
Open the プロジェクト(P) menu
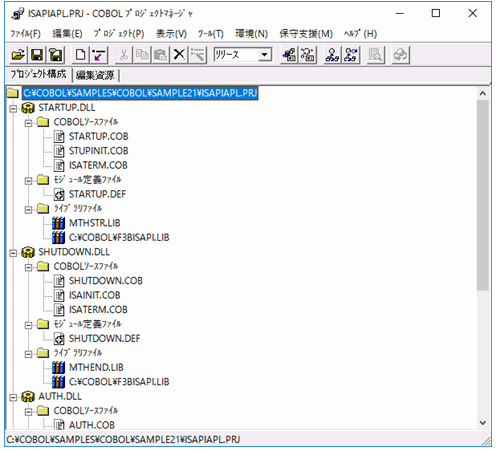[119, 34]
